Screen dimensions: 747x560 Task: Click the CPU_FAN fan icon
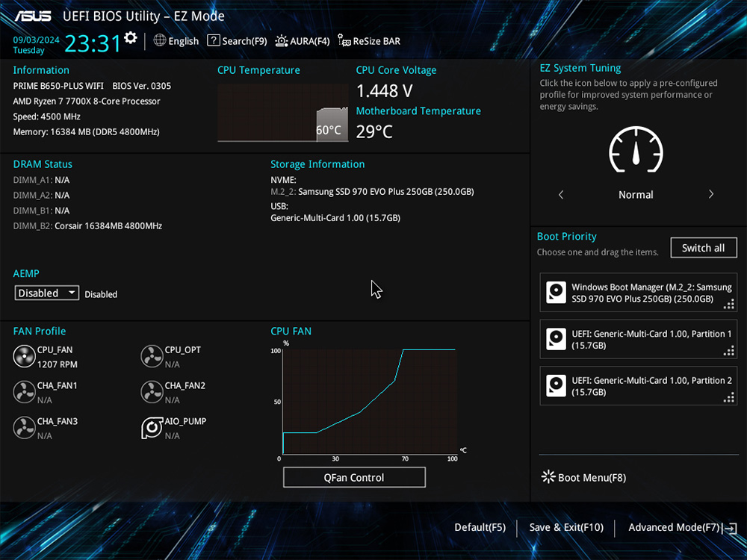[25, 357]
